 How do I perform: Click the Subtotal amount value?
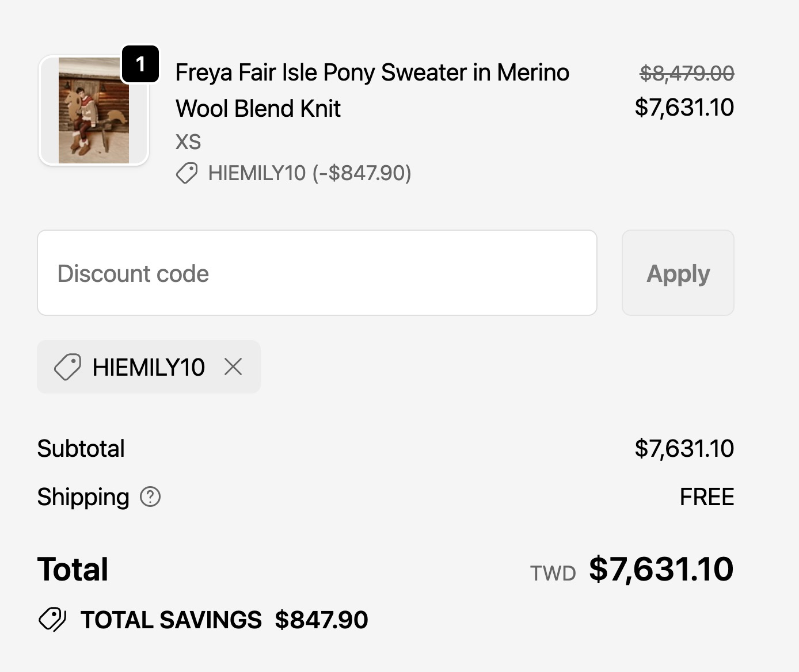(684, 448)
